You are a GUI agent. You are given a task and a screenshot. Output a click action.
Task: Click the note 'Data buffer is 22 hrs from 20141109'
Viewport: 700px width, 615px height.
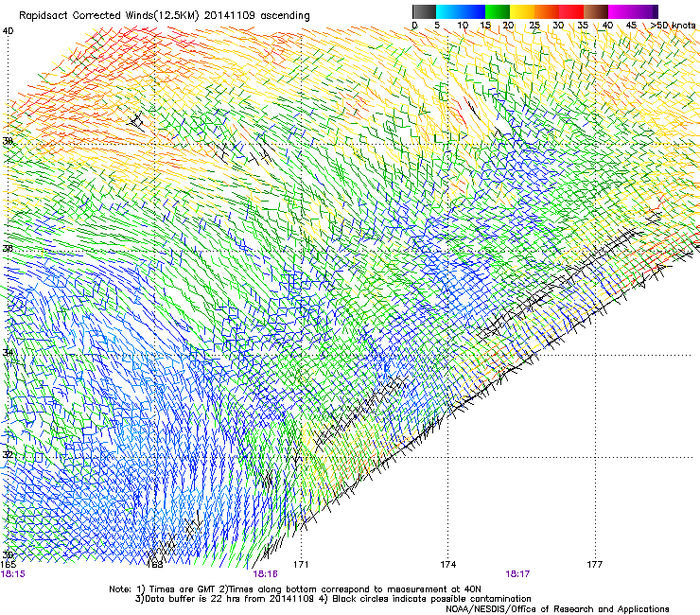[x=229, y=599]
